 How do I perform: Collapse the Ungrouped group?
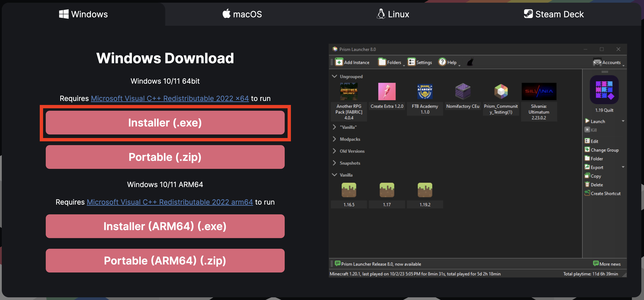[x=334, y=76]
